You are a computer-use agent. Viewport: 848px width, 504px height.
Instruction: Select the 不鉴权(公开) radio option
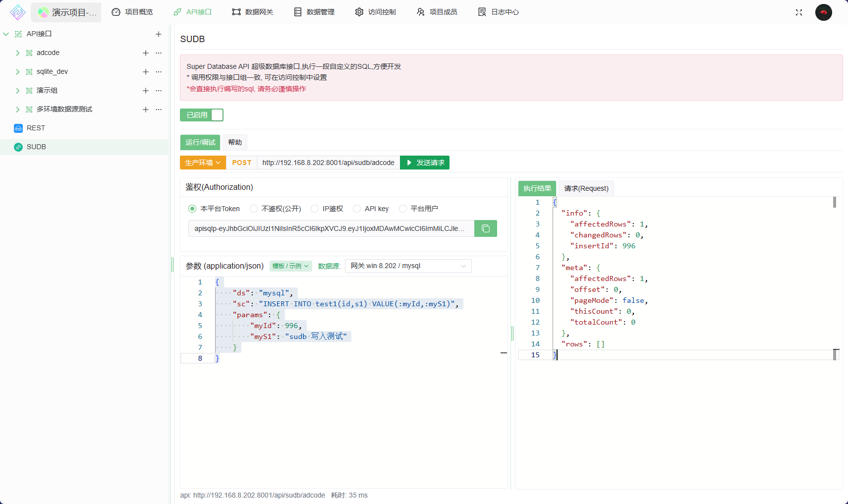pyautogui.click(x=254, y=209)
